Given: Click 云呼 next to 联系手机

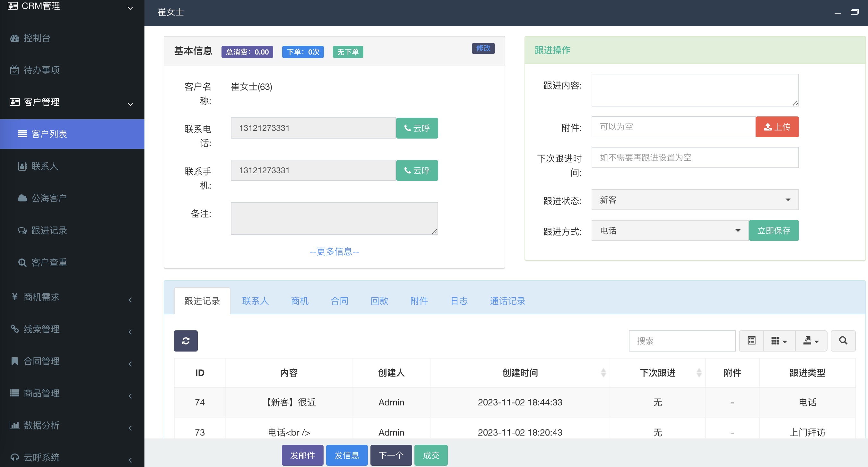Looking at the screenshot, I should (417, 170).
